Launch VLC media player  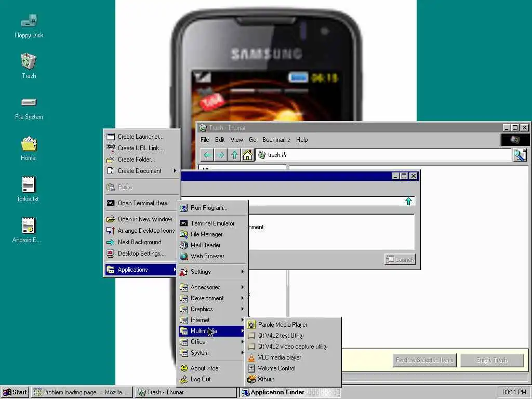point(293,357)
